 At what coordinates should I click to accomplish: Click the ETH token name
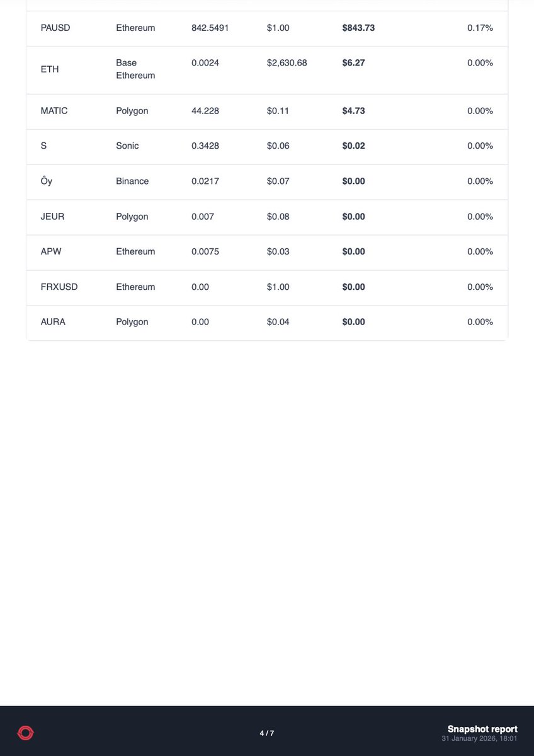pos(50,69)
